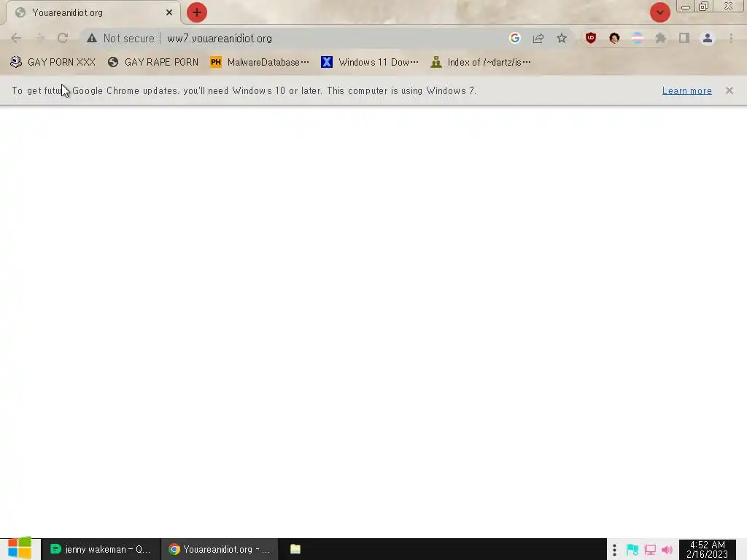Open the MalwareDatabase bookmark

point(260,62)
